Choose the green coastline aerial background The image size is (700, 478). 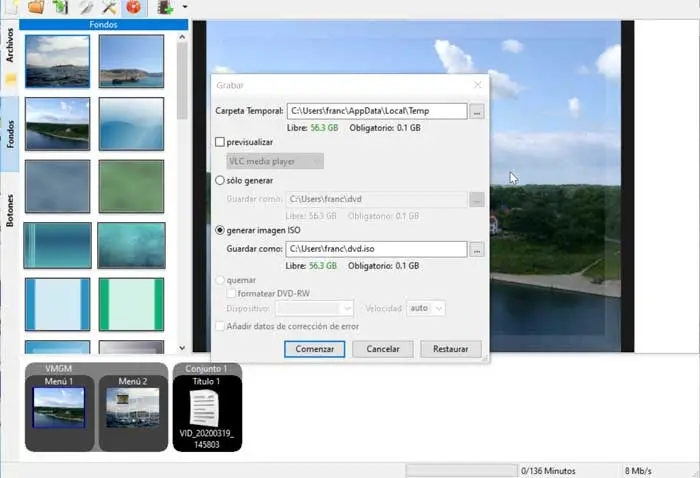point(57,124)
